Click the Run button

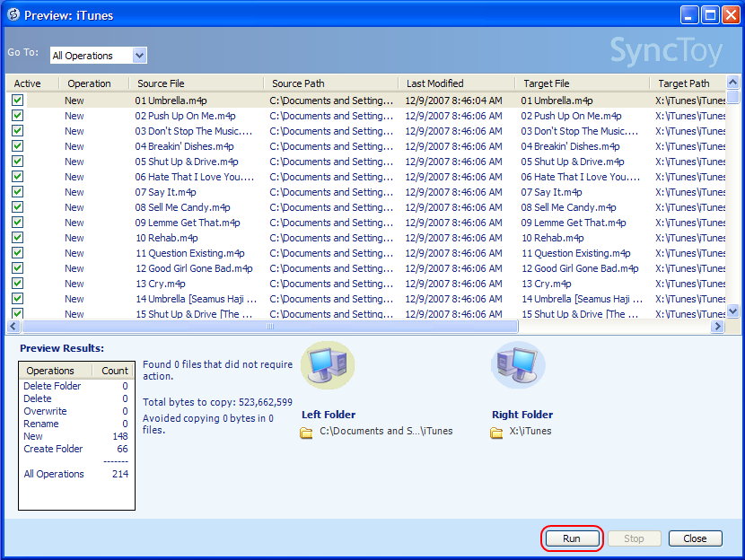[572, 538]
